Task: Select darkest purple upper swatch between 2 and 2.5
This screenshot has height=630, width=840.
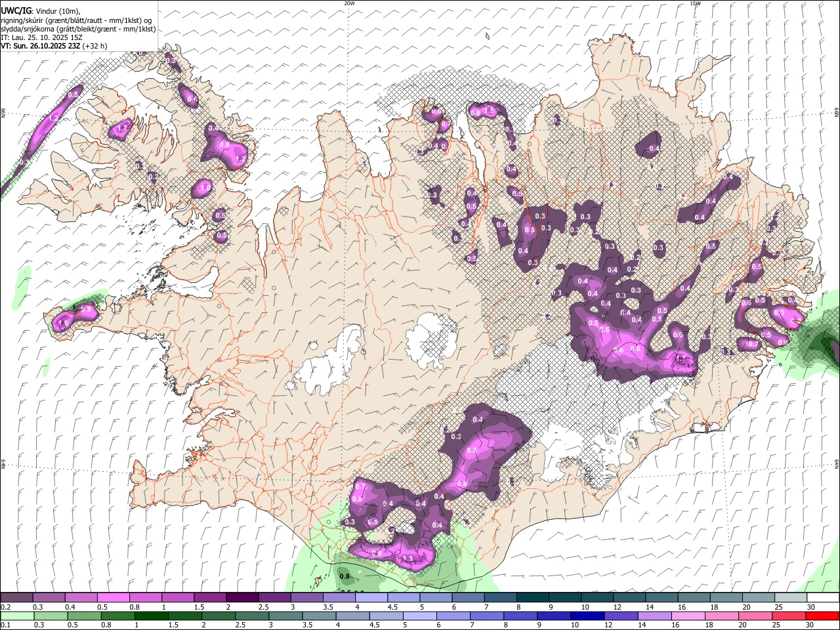Action: pos(241,598)
